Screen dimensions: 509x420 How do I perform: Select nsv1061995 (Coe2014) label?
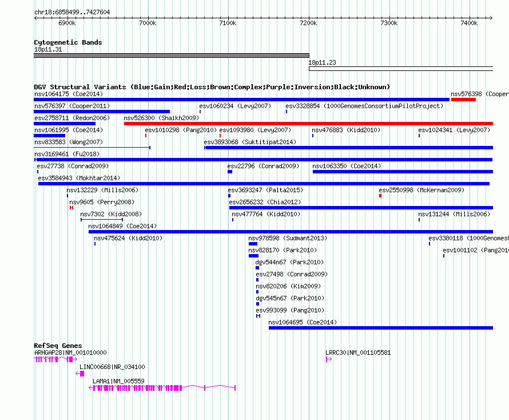coord(69,130)
